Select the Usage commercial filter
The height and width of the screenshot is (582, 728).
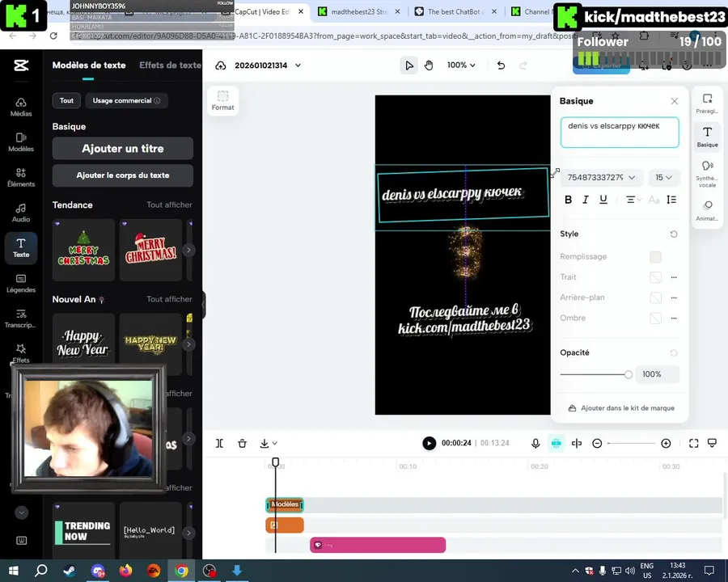pos(126,100)
